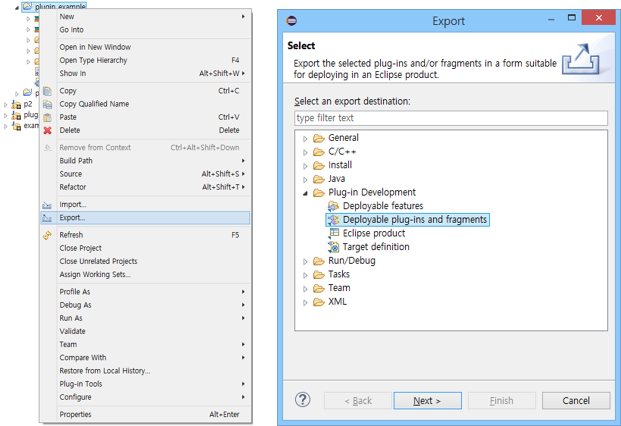Open Properties from context menu
621x426 pixels.
tap(145, 414)
